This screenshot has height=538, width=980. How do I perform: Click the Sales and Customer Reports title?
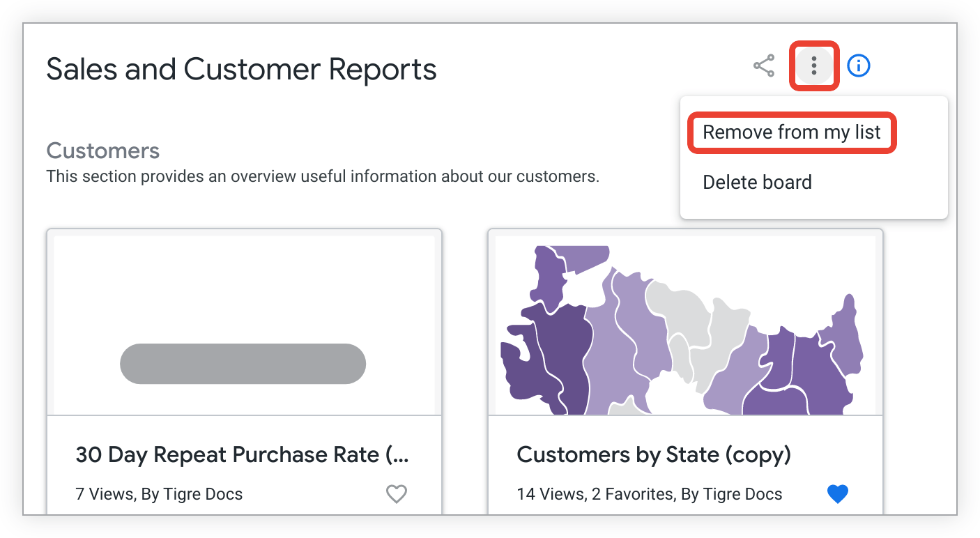coord(240,69)
